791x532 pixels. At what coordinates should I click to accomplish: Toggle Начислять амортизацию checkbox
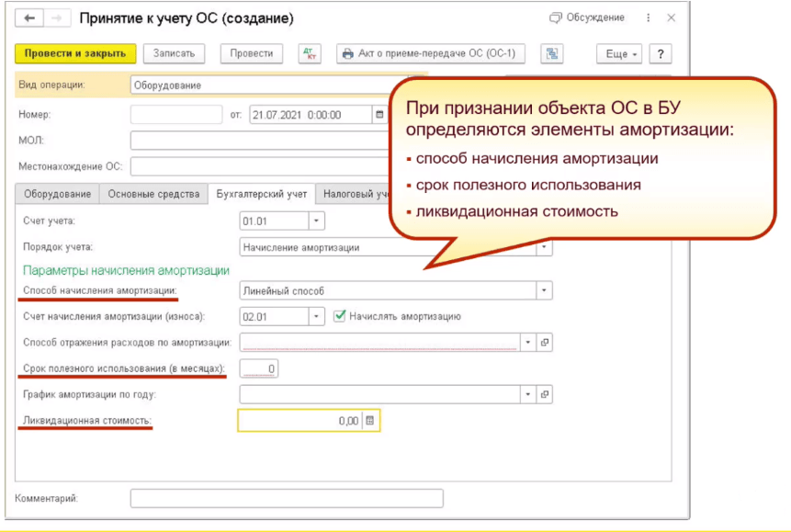pos(340,315)
